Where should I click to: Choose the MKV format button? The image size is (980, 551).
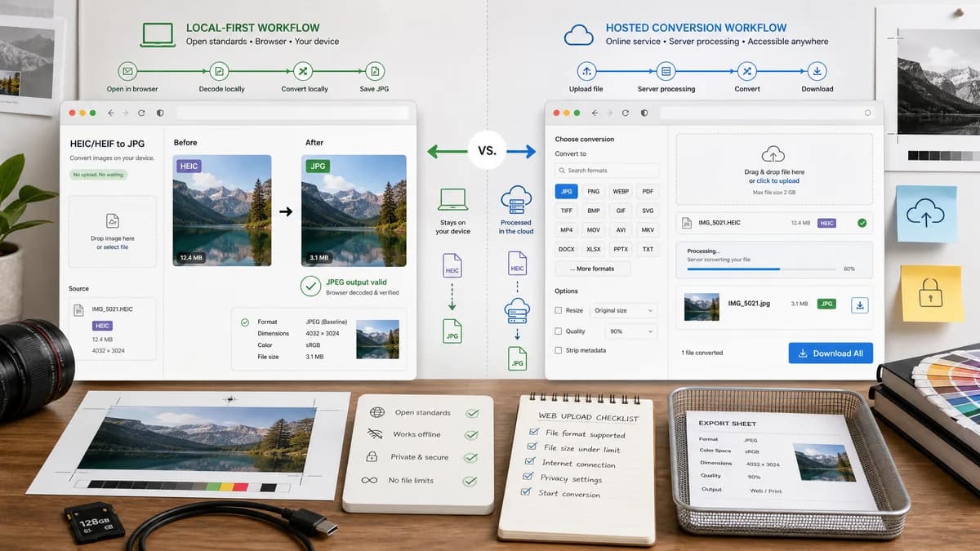click(x=648, y=230)
